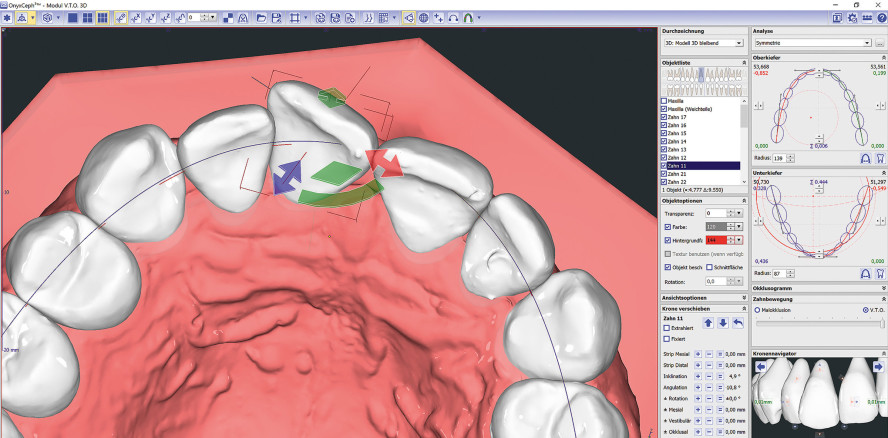Collapse the Zahnbewegung panel

pyautogui.click(x=883, y=299)
